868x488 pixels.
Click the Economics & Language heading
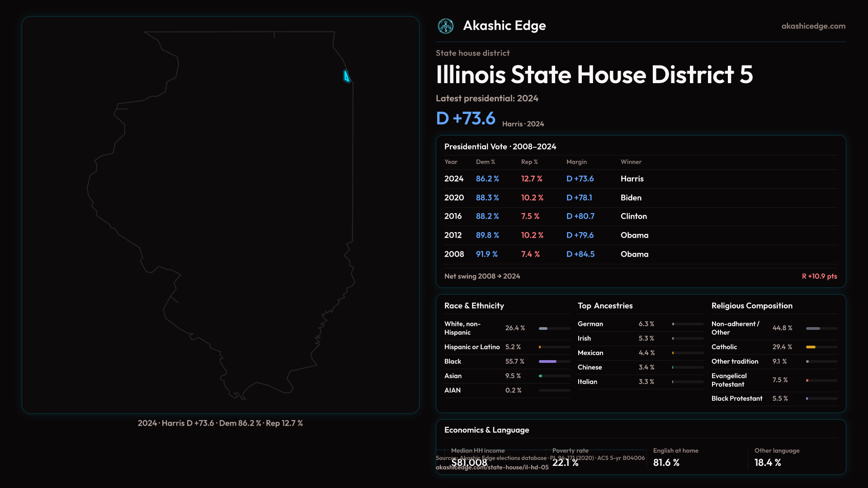[486, 430]
